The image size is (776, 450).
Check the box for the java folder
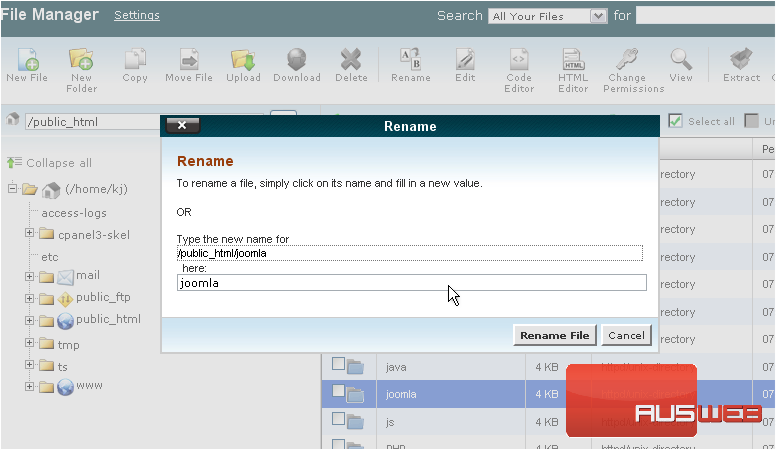click(339, 366)
